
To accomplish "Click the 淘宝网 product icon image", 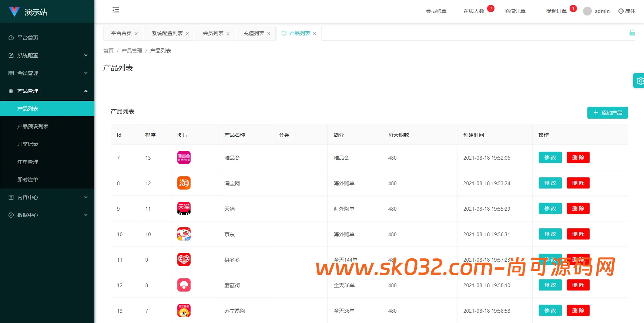I will pos(184,183).
